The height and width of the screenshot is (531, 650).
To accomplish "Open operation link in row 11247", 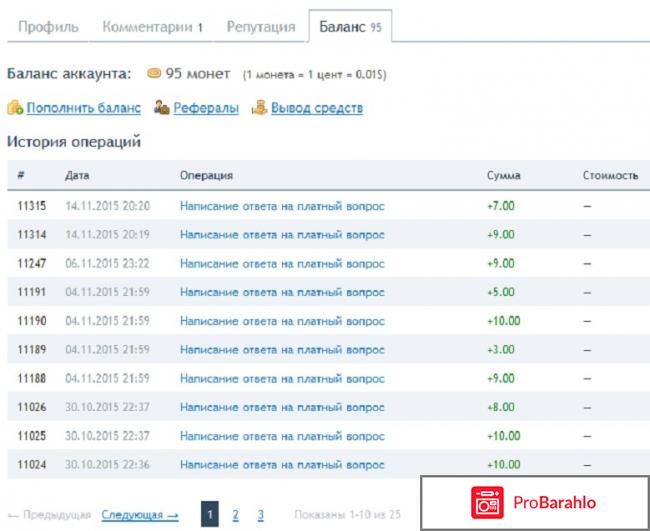I will [282, 263].
